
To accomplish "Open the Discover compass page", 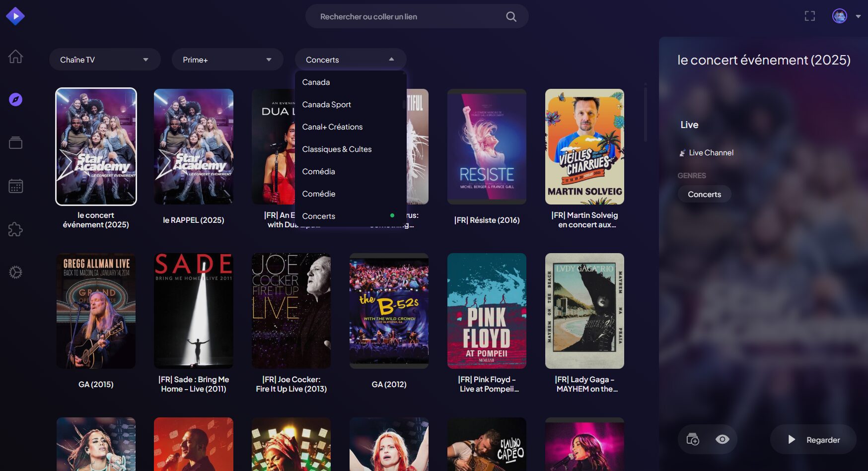I will tap(15, 100).
